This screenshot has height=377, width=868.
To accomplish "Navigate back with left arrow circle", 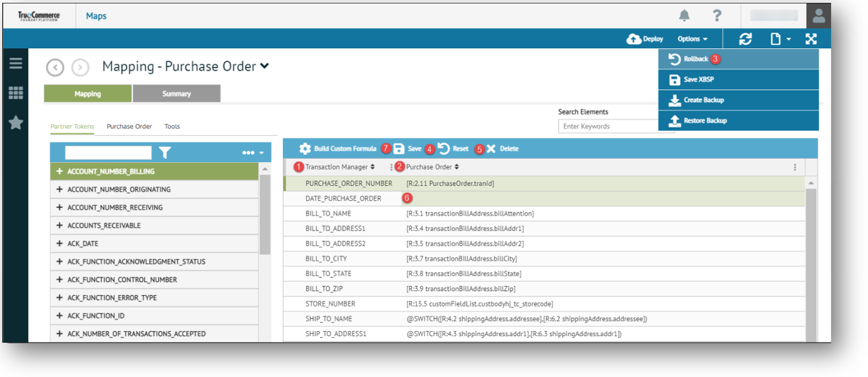I will point(55,68).
